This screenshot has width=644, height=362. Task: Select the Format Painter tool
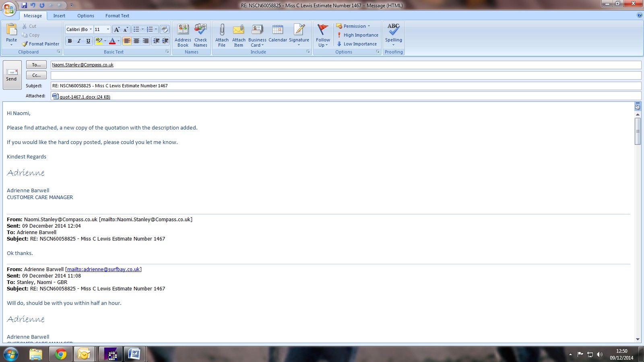41,44
